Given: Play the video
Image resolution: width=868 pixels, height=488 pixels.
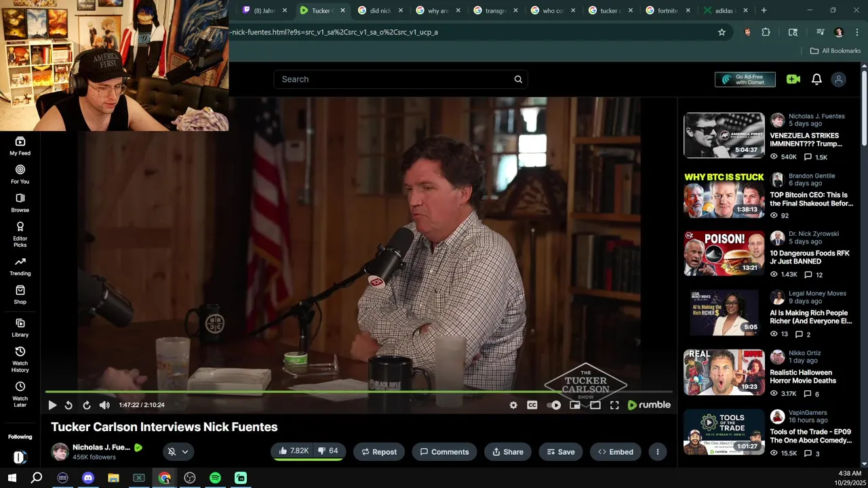Looking at the screenshot, I should click(52, 405).
